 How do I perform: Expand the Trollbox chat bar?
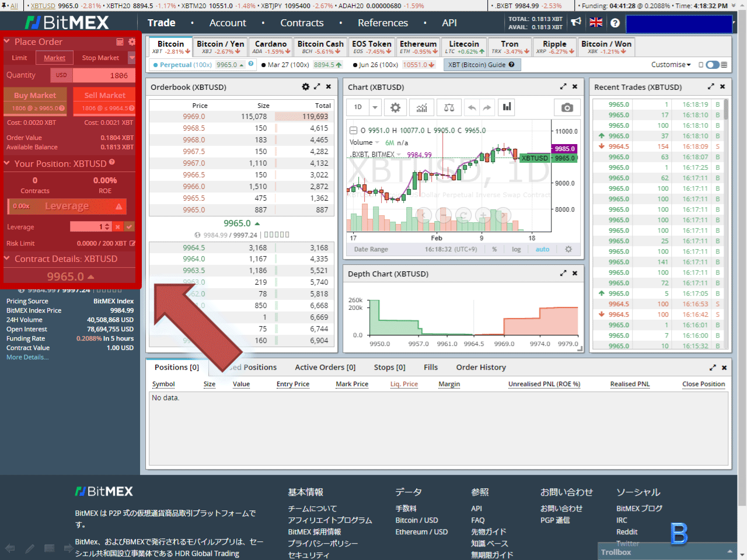point(668,552)
